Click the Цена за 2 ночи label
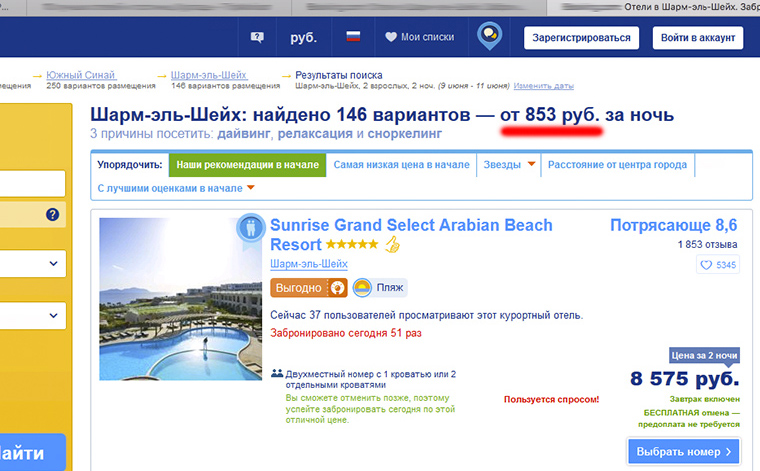760x471 pixels. (704, 356)
